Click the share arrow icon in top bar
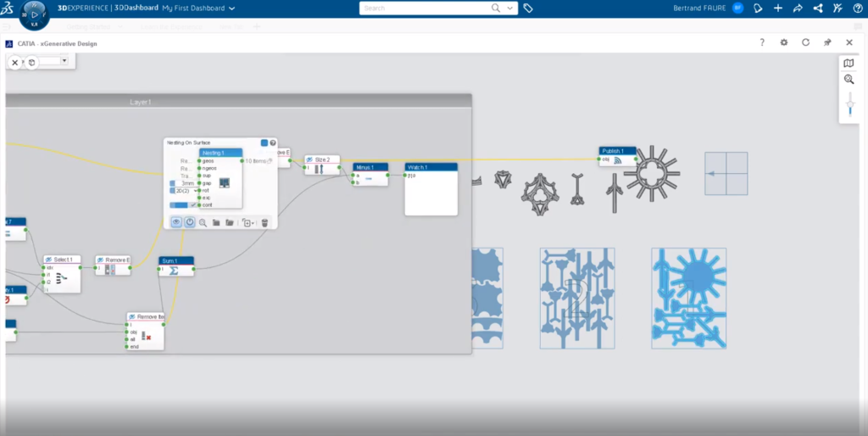Screen dimensions: 868x436 coord(798,8)
